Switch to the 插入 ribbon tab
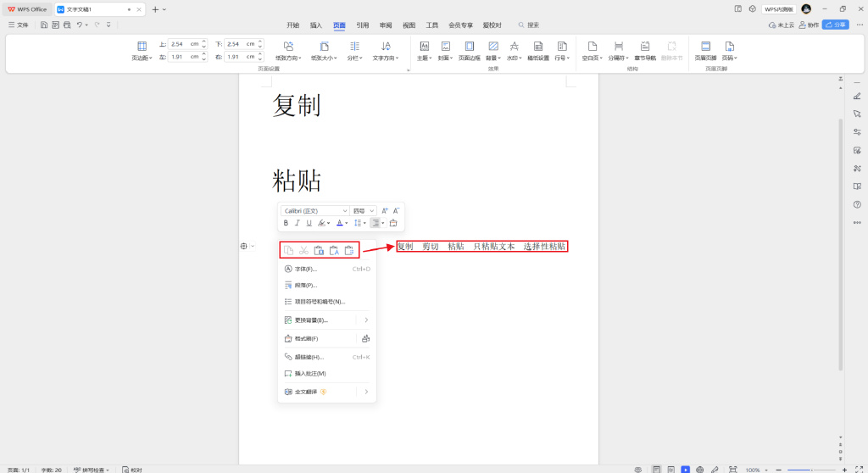 tap(316, 25)
